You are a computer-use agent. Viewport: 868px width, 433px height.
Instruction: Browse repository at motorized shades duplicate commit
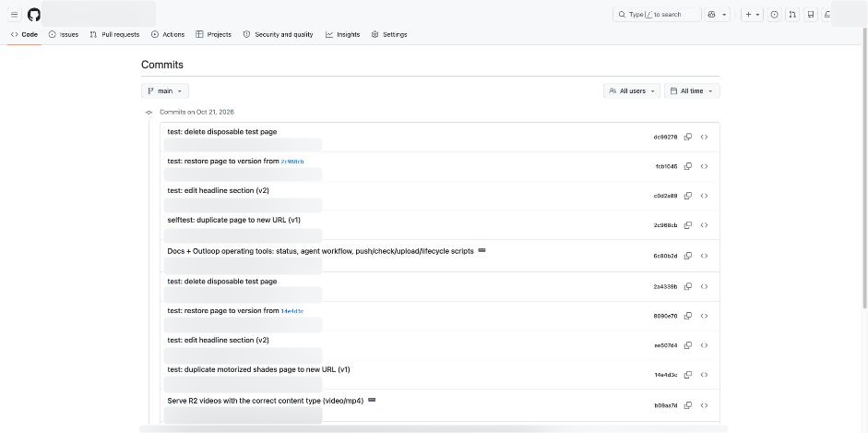pyautogui.click(x=704, y=374)
